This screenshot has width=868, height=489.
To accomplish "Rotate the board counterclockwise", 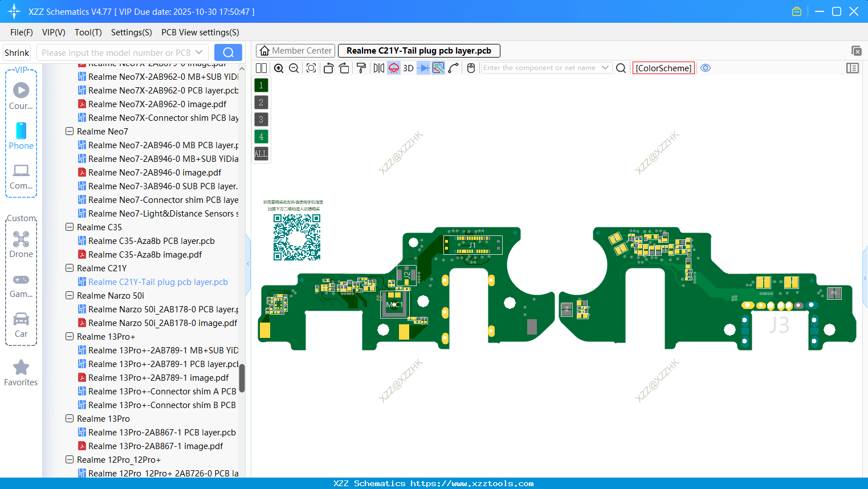I will tap(328, 68).
